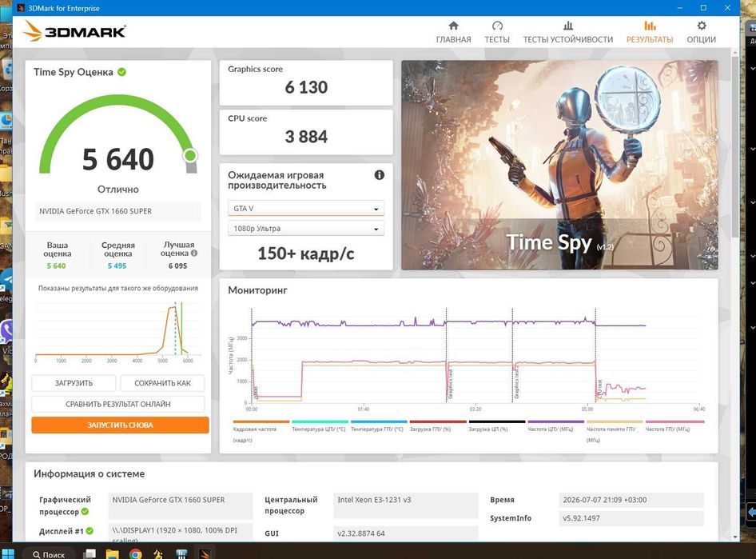Image resolution: width=756 pixels, height=559 pixels.
Task: Click Ваша оценка value 5 640
Action: (56, 266)
